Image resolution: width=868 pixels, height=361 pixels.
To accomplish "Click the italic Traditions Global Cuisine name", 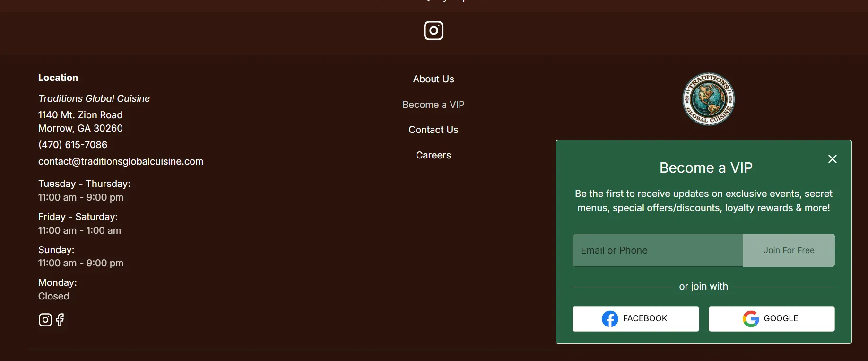I will [94, 98].
